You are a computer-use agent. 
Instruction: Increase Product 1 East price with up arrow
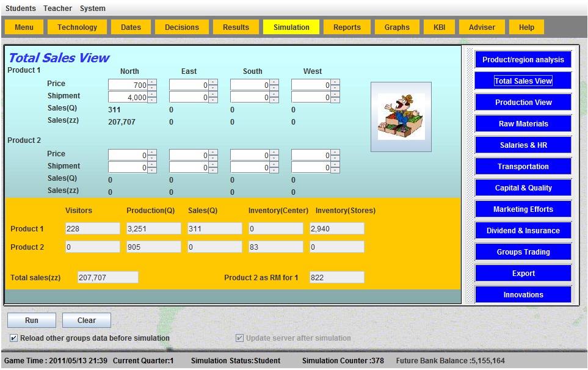coord(213,82)
